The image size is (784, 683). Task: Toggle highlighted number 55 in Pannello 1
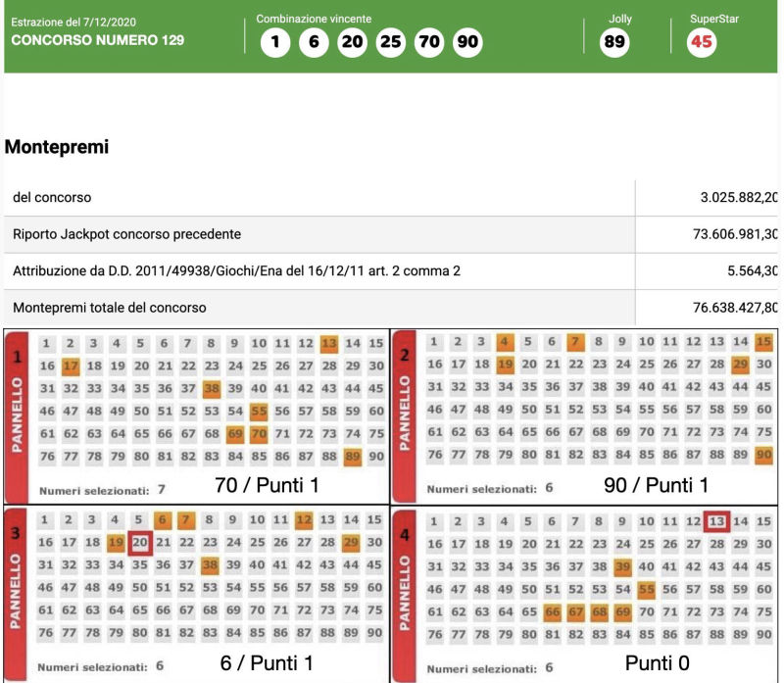point(259,412)
